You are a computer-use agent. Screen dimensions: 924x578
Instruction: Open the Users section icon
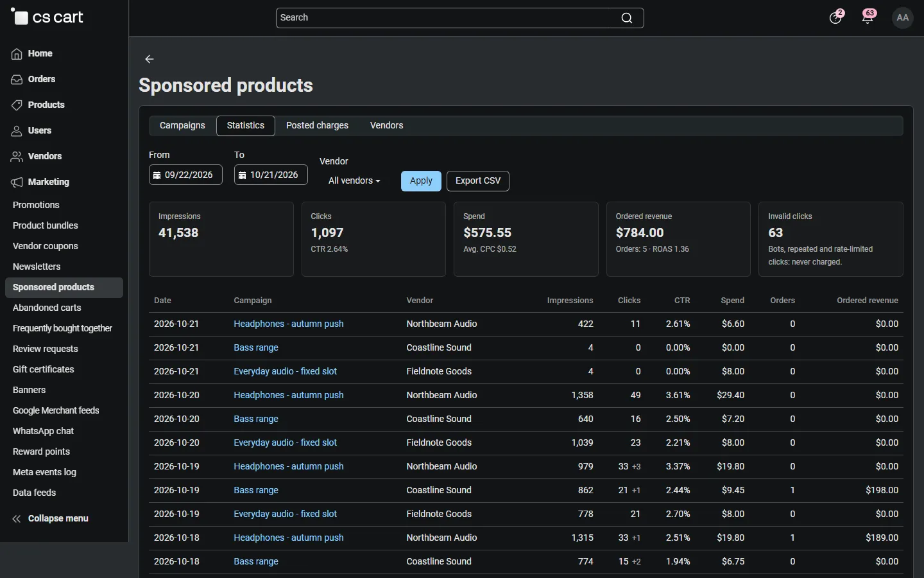click(17, 131)
